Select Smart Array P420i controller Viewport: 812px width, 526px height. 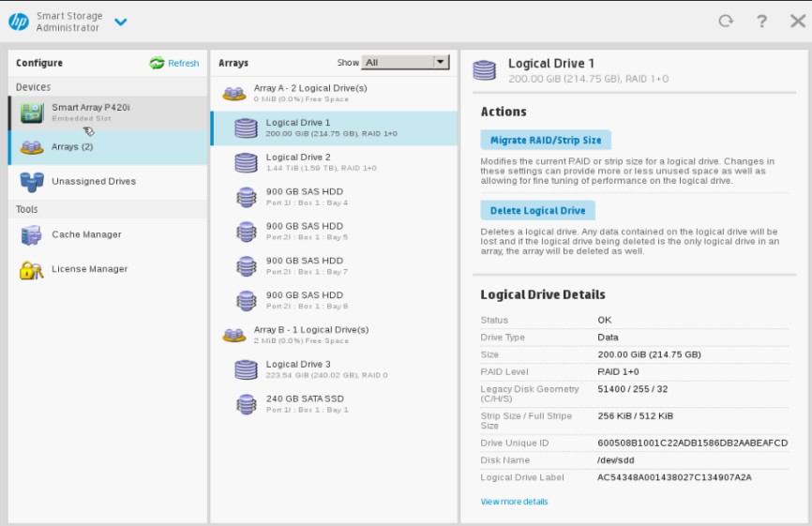[x=91, y=113]
